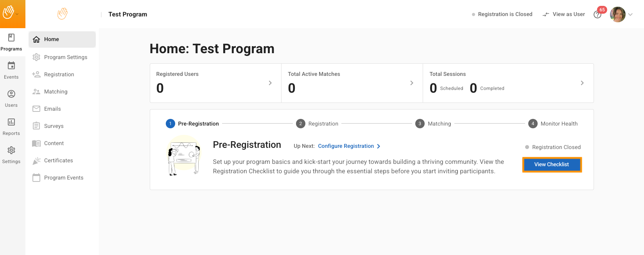Click the orange hand logo
This screenshot has width=644, height=255.
9,13
